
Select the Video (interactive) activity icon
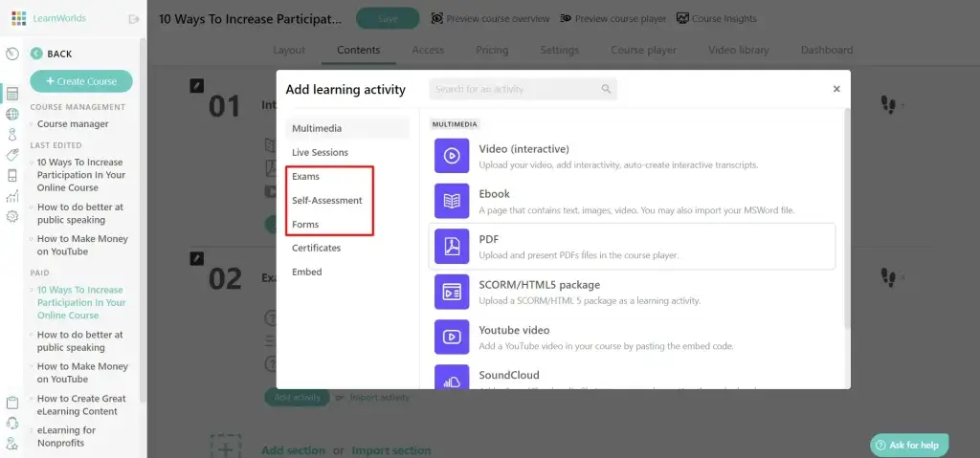click(452, 156)
